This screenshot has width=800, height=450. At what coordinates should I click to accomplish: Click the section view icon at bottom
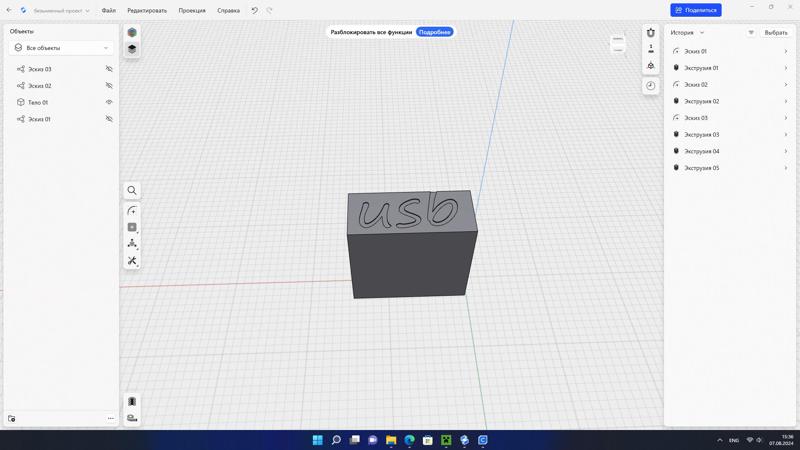pos(132,402)
